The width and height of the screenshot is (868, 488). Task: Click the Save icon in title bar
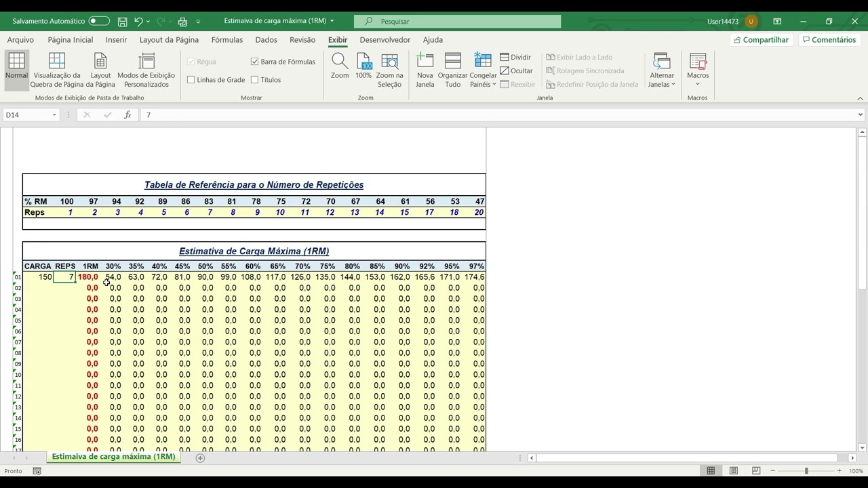point(123,22)
